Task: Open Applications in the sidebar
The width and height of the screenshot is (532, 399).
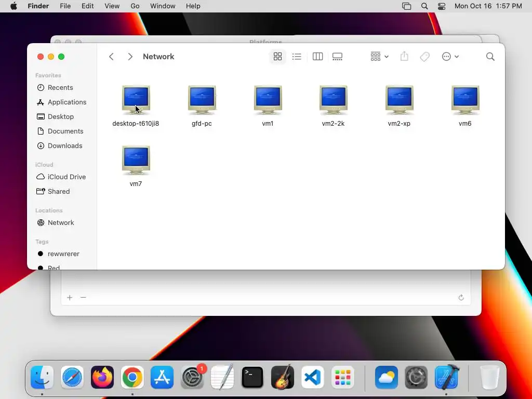Action: (x=62, y=102)
